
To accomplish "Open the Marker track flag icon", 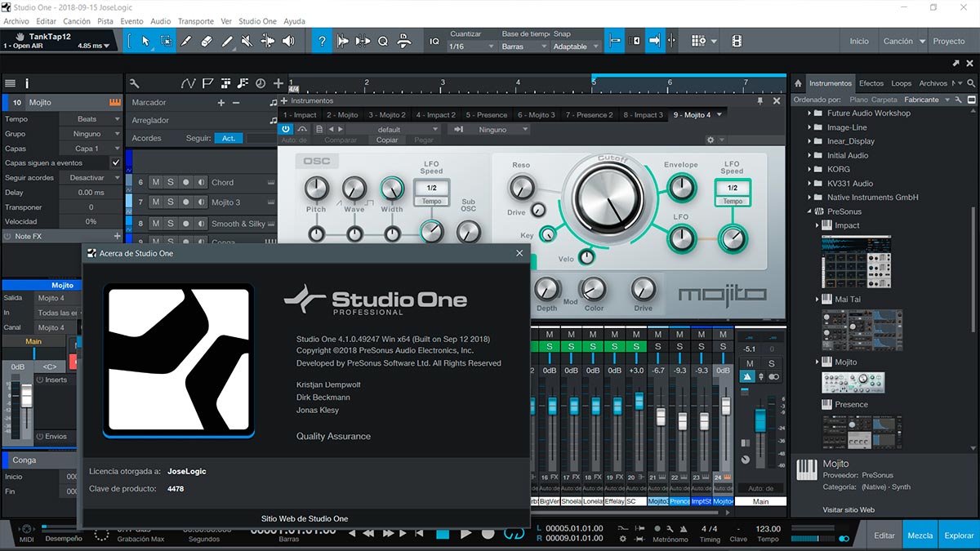I will [x=207, y=83].
